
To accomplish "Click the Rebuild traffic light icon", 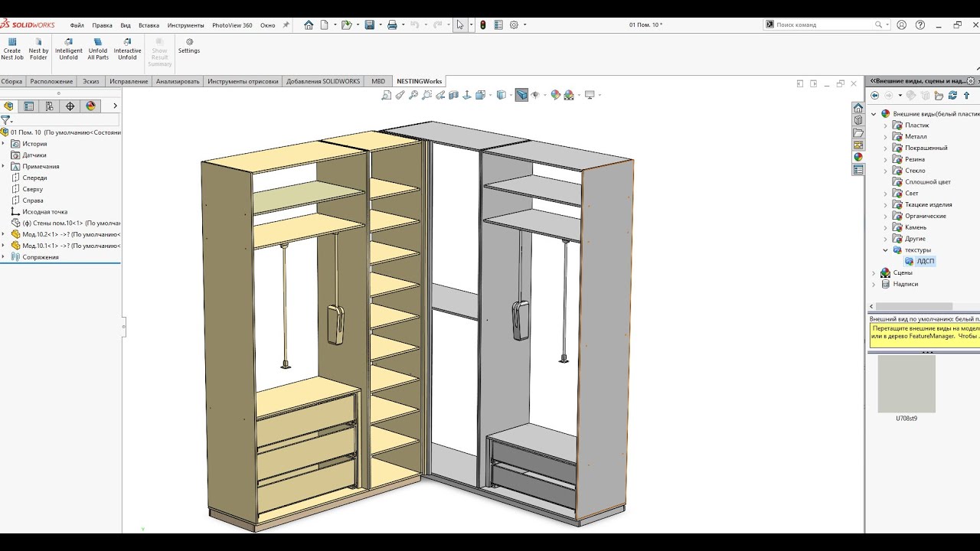I will click(483, 24).
